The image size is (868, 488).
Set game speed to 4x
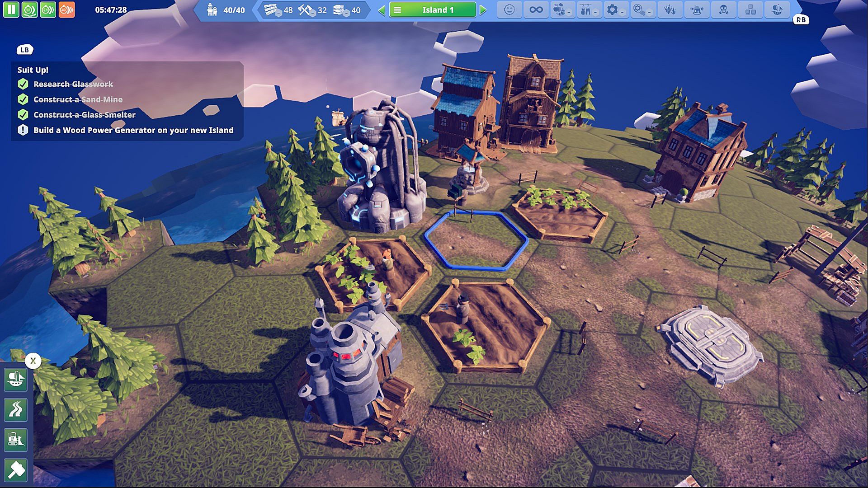click(66, 9)
